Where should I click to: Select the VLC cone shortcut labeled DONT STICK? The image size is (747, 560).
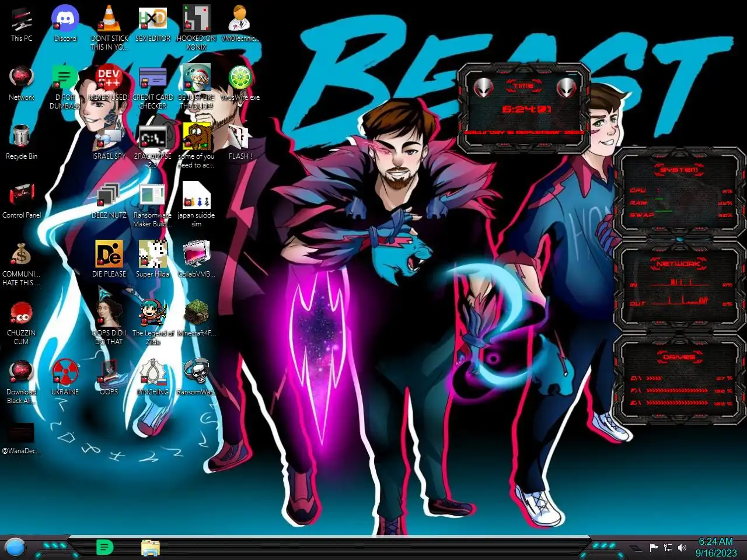pyautogui.click(x=109, y=28)
